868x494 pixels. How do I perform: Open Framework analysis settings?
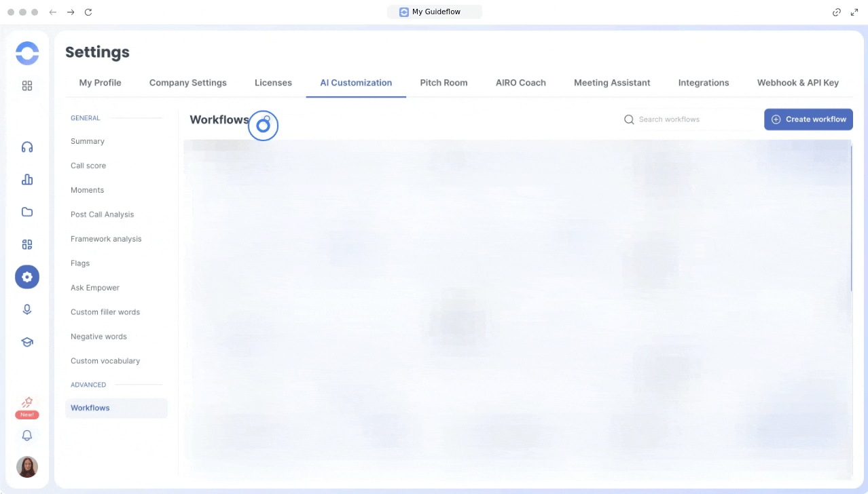[106, 239]
